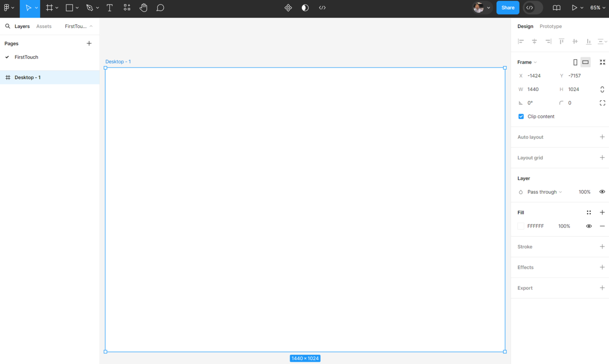Add a new page with the plus button

click(x=89, y=43)
